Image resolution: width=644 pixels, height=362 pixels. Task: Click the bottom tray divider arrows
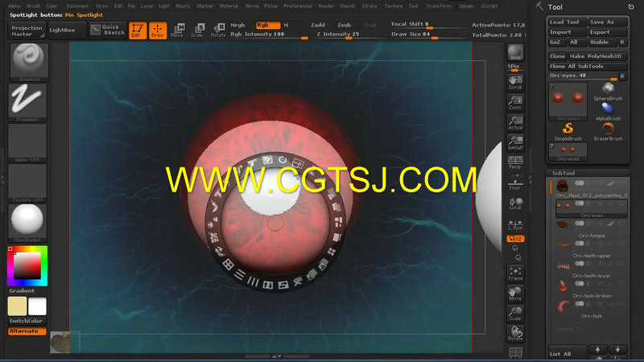click(277, 356)
